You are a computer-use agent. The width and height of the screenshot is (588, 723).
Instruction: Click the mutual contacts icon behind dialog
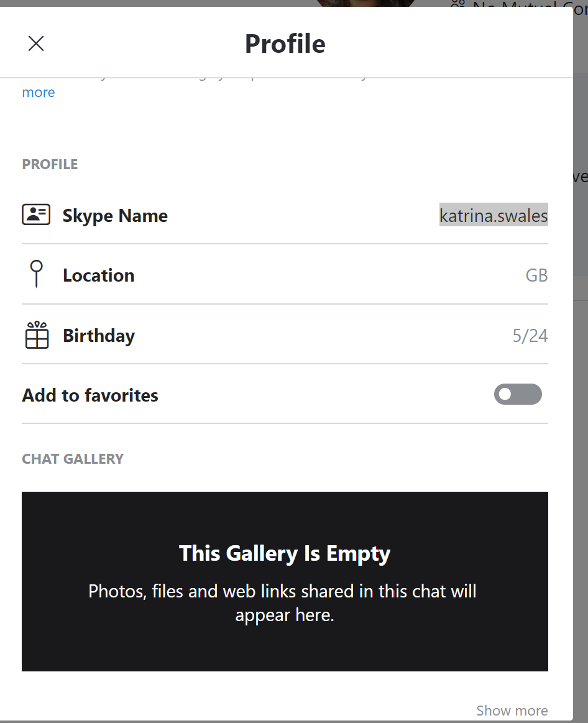tap(457, 3)
